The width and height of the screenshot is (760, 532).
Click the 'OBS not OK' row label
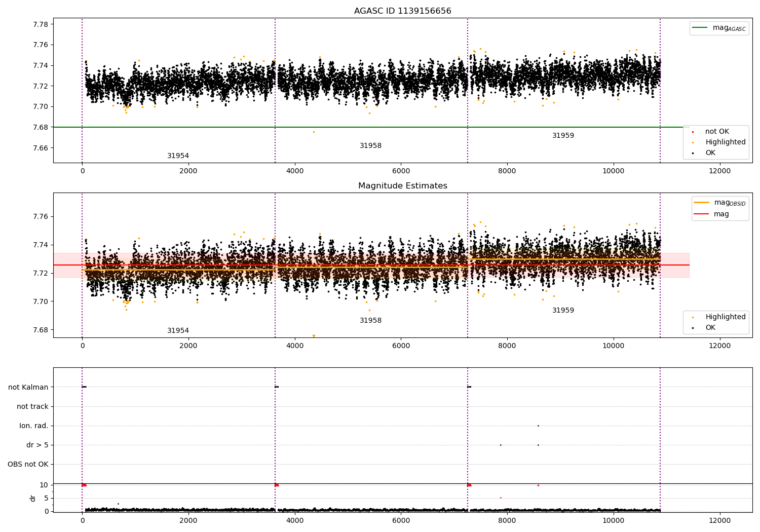(x=28, y=464)
